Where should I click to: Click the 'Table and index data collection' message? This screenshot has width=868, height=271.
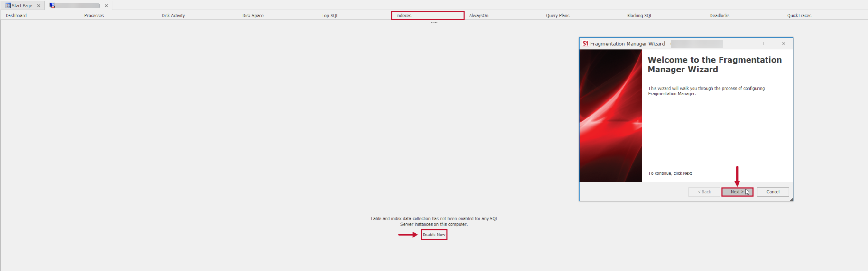[434, 221]
